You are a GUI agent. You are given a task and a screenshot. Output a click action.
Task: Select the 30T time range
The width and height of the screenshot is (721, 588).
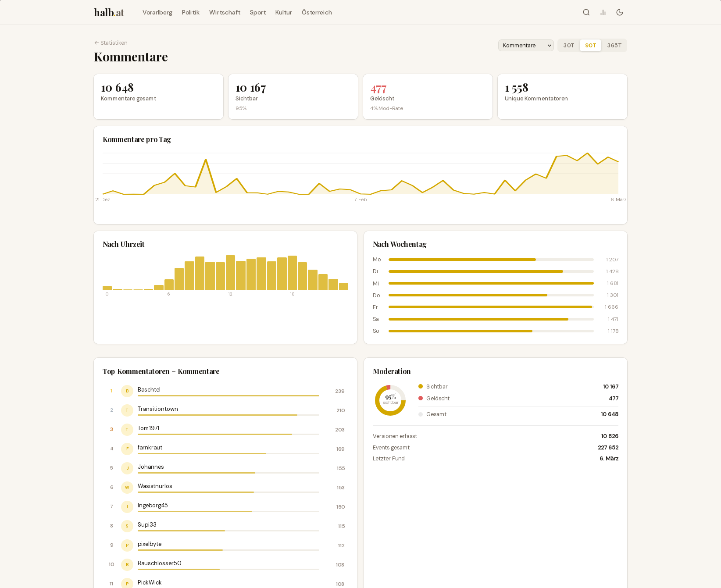click(x=569, y=46)
